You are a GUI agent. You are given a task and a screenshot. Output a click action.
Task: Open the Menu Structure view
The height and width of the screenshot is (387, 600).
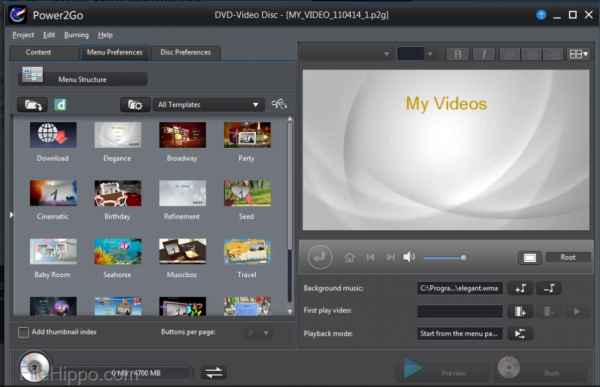(82, 79)
